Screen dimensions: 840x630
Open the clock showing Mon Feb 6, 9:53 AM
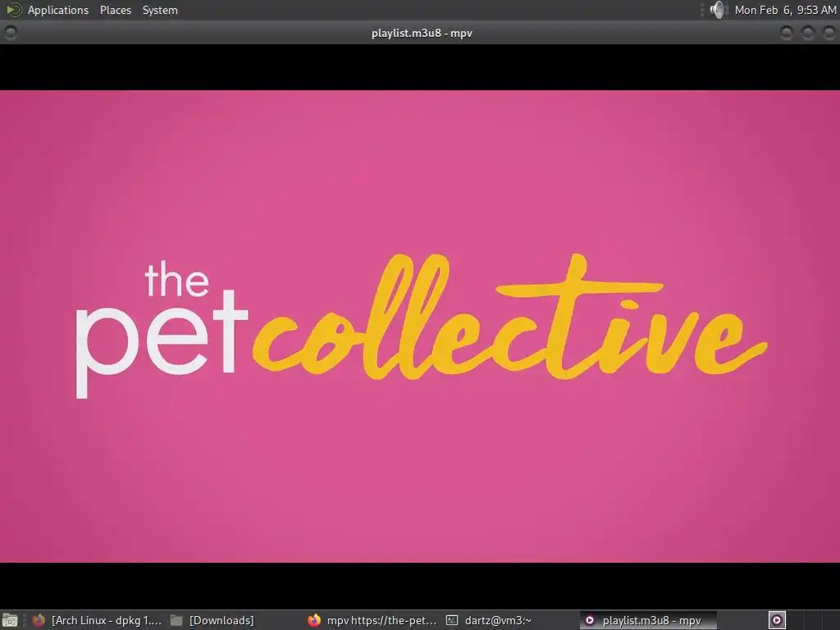[x=785, y=10]
